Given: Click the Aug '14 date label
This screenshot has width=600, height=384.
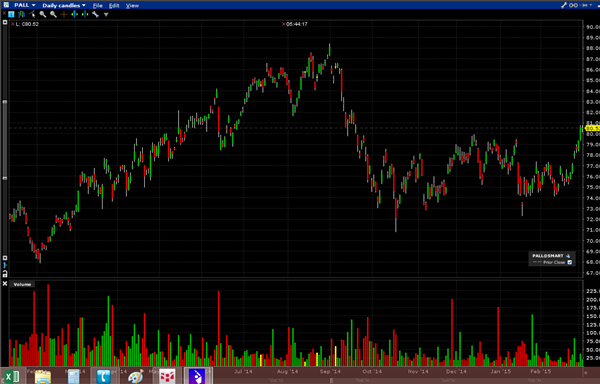Looking at the screenshot, I should click(287, 371).
